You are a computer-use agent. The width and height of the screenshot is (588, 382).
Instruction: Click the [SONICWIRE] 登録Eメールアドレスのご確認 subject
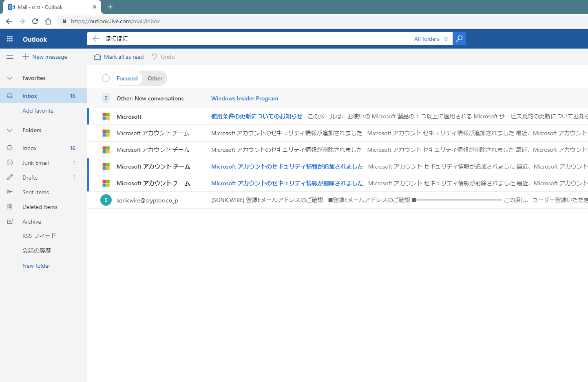coord(267,200)
